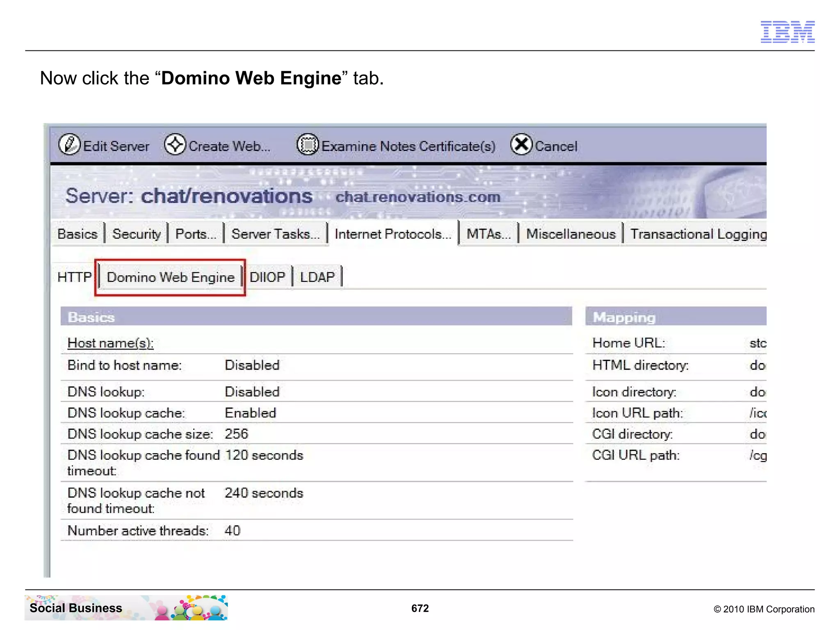Open the Transactional Logging tab
The image size is (840, 630).
click(698, 234)
